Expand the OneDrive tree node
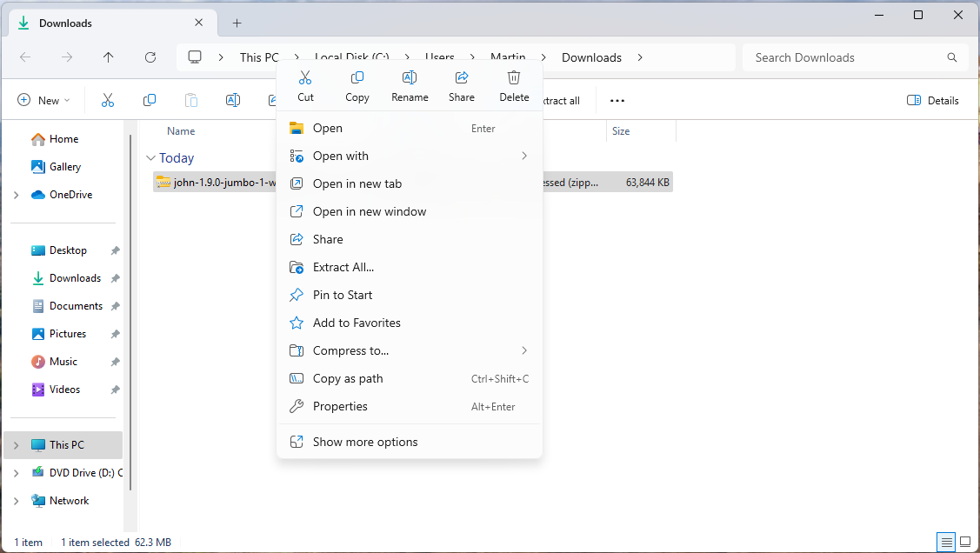 coord(17,195)
